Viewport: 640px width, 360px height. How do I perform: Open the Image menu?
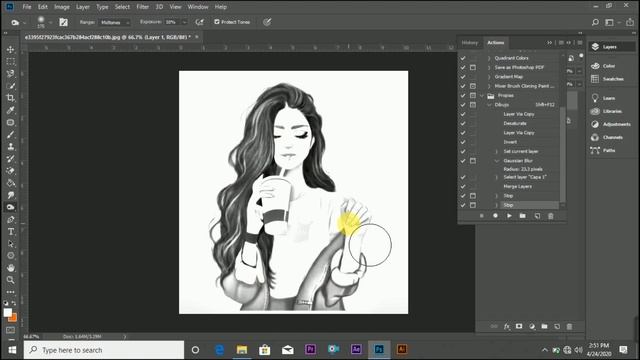pyautogui.click(x=62, y=7)
